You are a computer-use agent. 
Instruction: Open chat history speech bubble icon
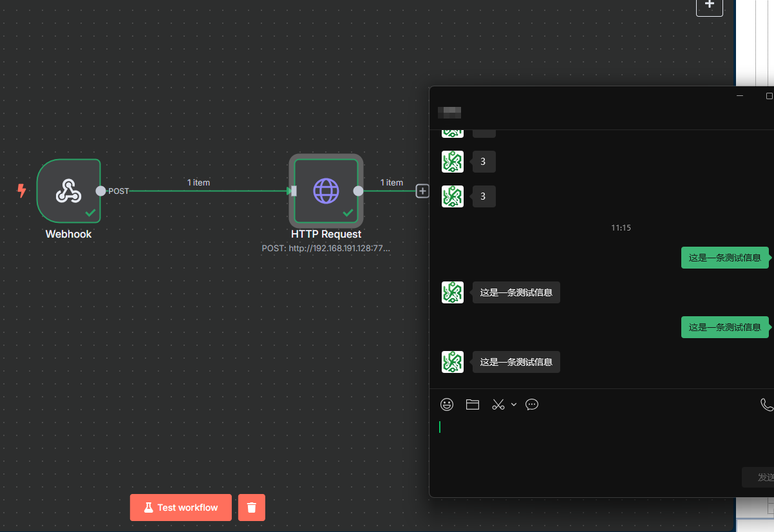click(532, 404)
